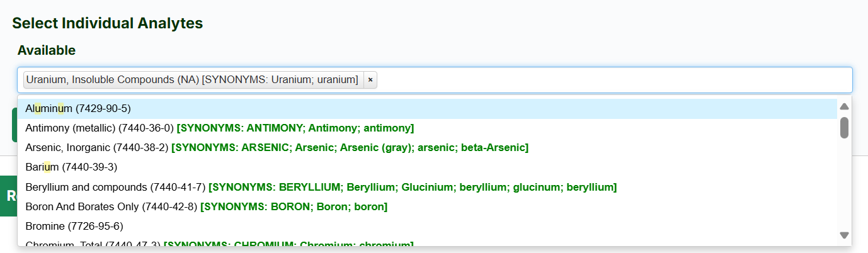Click the green button edge beside the Aluminum row

pos(14,125)
